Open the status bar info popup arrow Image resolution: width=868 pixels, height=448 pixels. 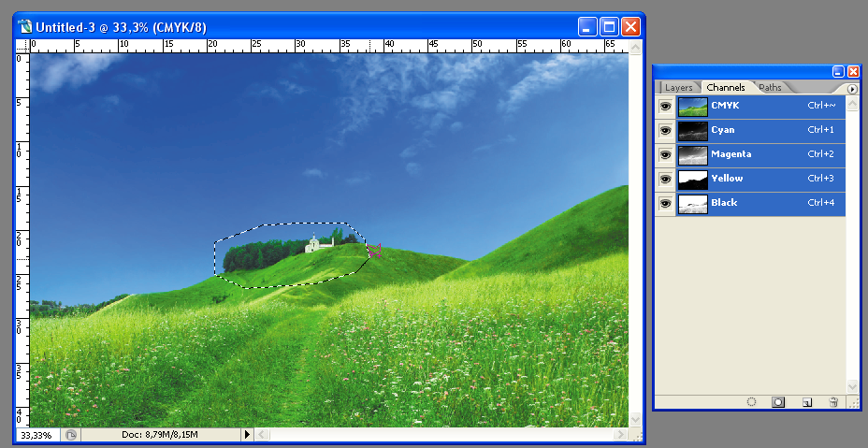tap(247, 435)
